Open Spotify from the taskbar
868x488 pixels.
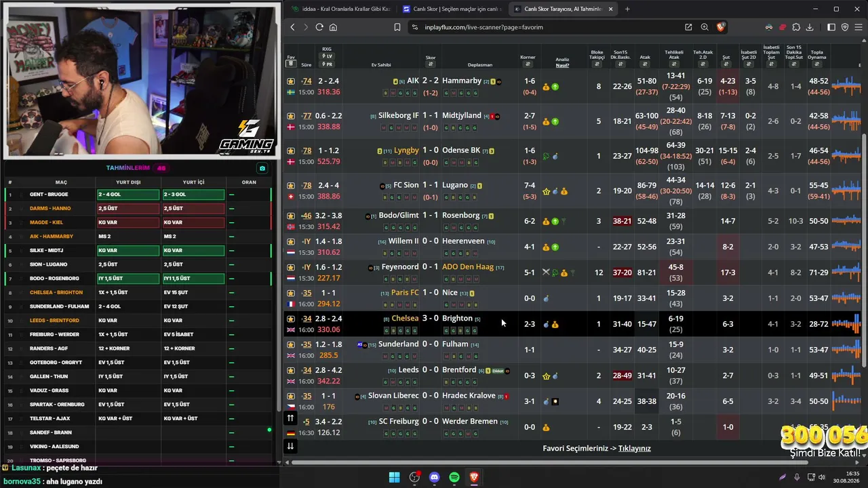pos(454,477)
